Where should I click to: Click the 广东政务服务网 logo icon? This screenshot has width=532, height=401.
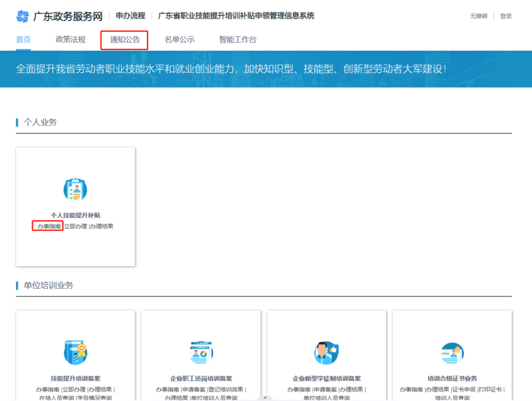[23, 16]
